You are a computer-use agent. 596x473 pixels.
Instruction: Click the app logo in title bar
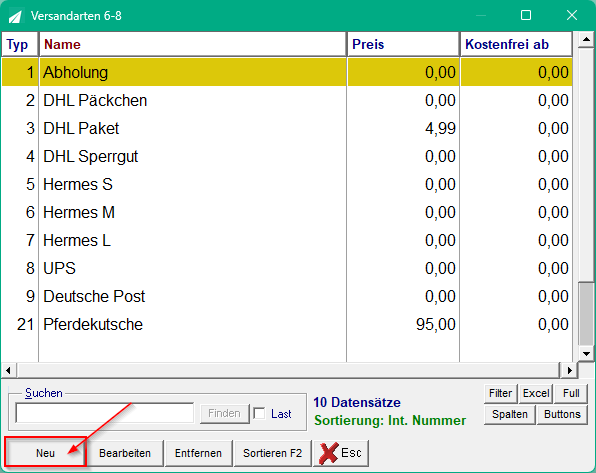tap(16, 16)
